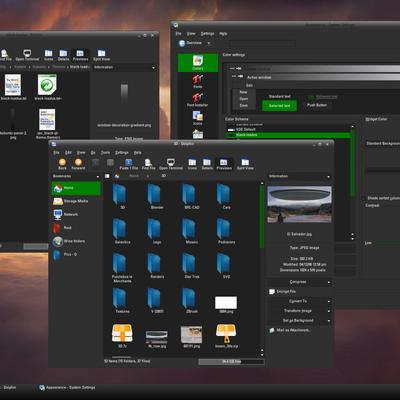Click the free disk space bar in status bar

pyautogui.click(x=231, y=362)
